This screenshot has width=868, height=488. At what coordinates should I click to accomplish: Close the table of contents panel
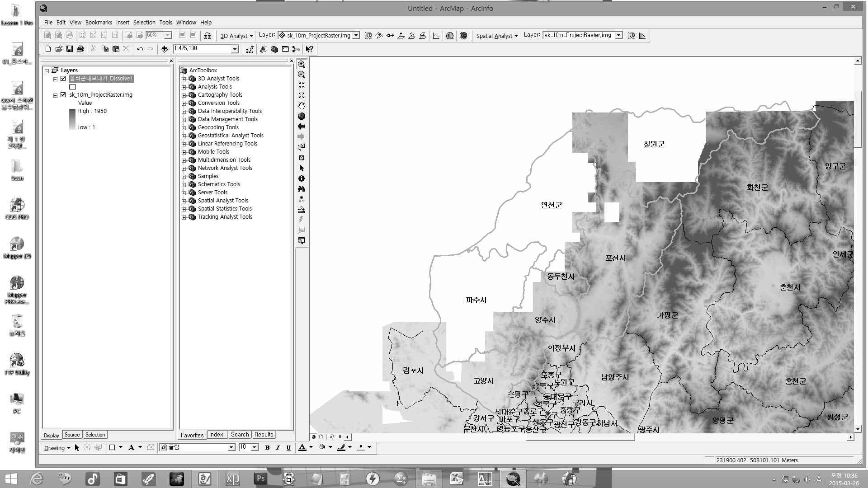pos(171,61)
